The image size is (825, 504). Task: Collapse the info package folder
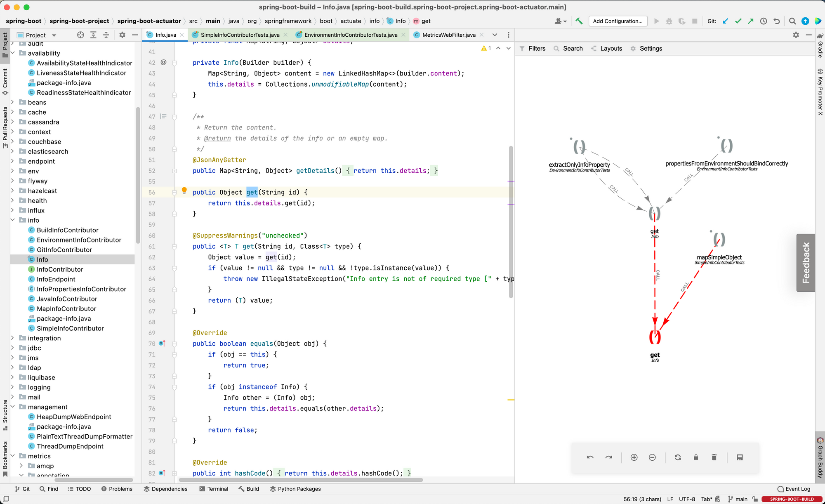13,220
